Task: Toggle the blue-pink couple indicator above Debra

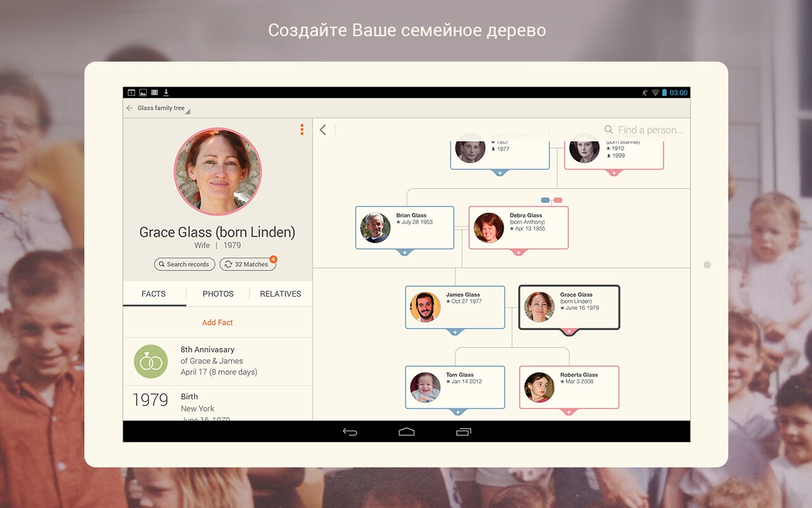Action: [x=551, y=200]
